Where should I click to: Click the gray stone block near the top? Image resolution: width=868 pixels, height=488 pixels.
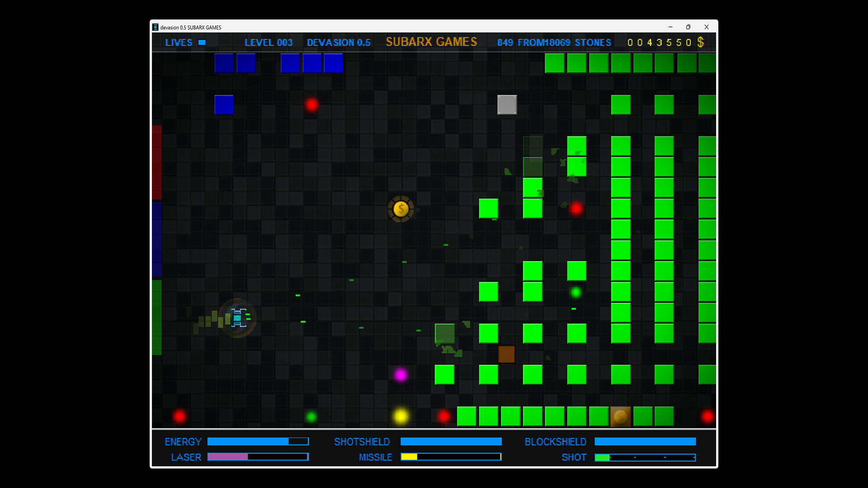(x=507, y=104)
